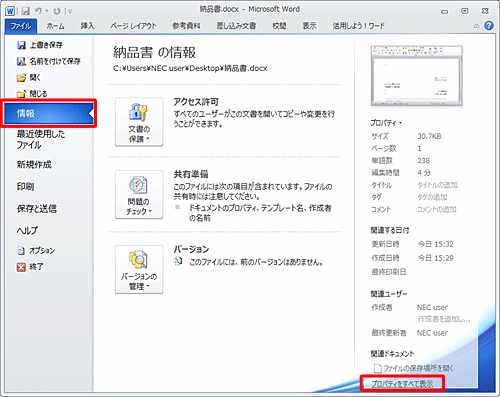The height and width of the screenshot is (397, 500).
Task: Click NEC user next to 最終更新者
Action: [x=432, y=333]
